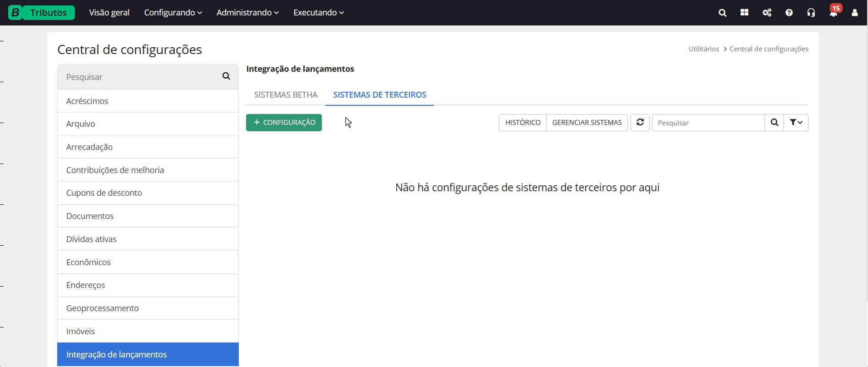Open the settings gears icon
This screenshot has height=367, width=868.
point(767,13)
